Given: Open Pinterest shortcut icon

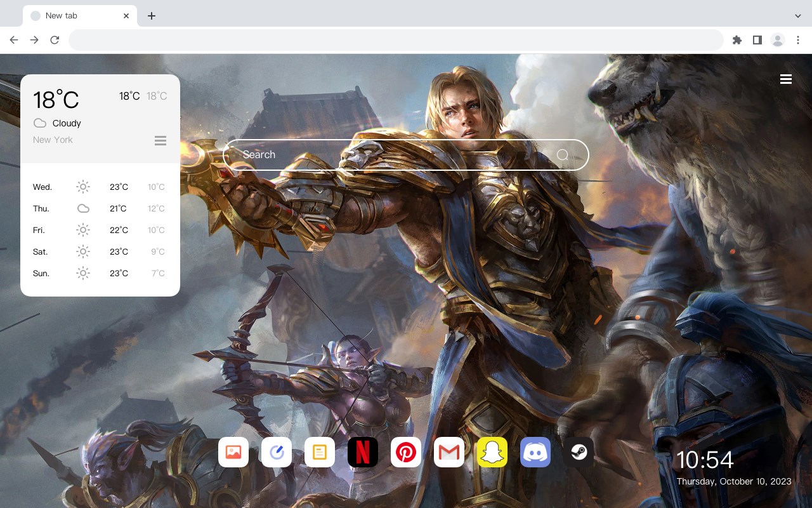Looking at the screenshot, I should click(x=406, y=452).
